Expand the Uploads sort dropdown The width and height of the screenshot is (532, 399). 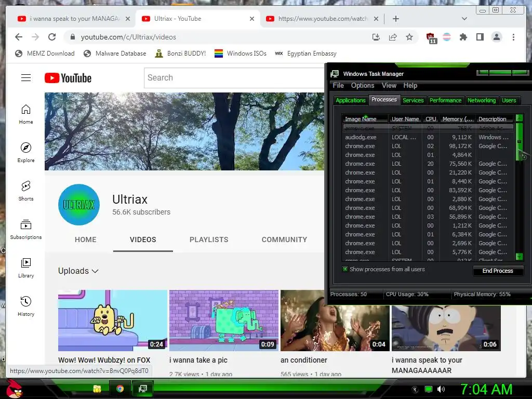[x=78, y=271]
